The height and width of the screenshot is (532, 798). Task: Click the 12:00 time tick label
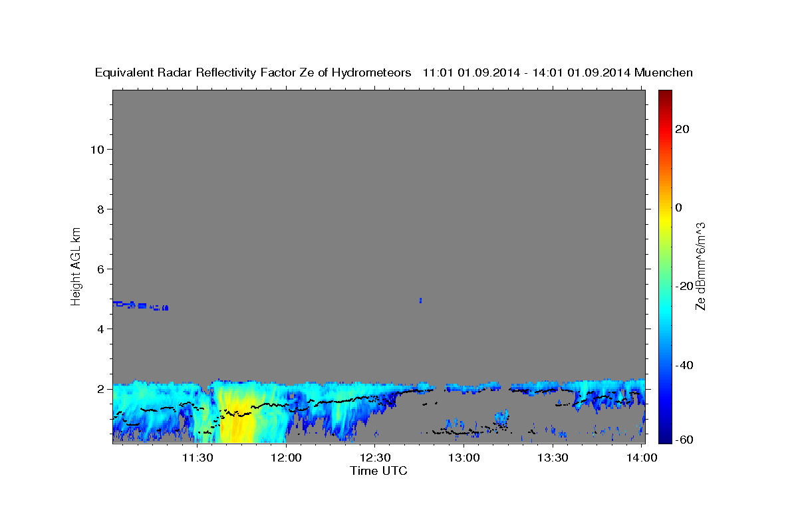287,458
